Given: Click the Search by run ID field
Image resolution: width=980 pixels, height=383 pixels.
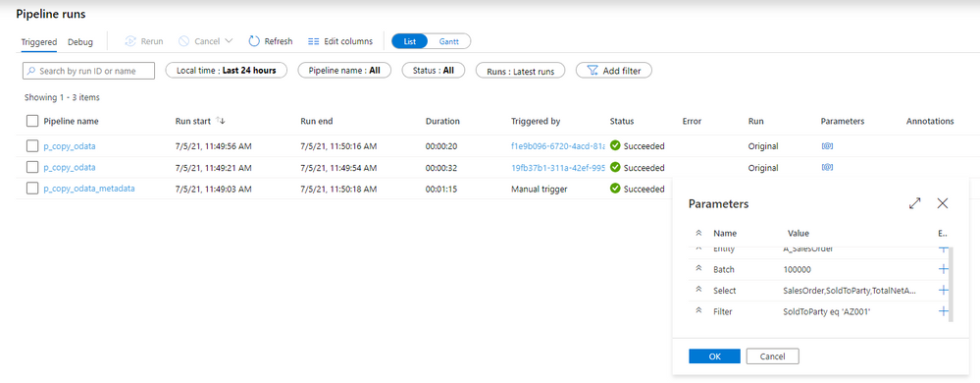Looking at the screenshot, I should [x=88, y=71].
